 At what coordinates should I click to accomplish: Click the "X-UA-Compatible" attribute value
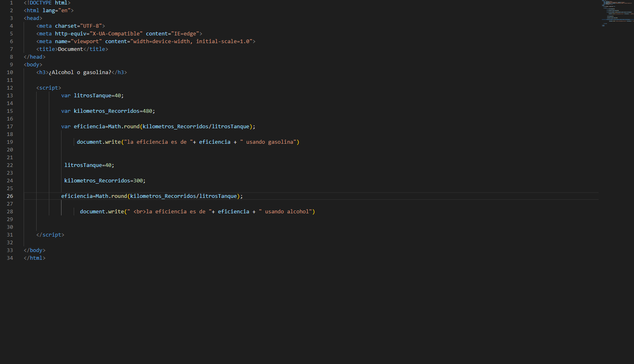tap(116, 34)
